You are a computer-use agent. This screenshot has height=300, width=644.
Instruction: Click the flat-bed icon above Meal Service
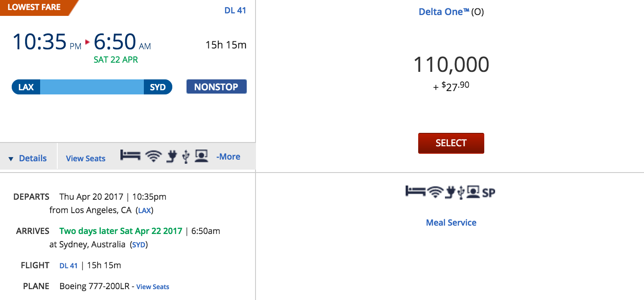[x=415, y=192]
